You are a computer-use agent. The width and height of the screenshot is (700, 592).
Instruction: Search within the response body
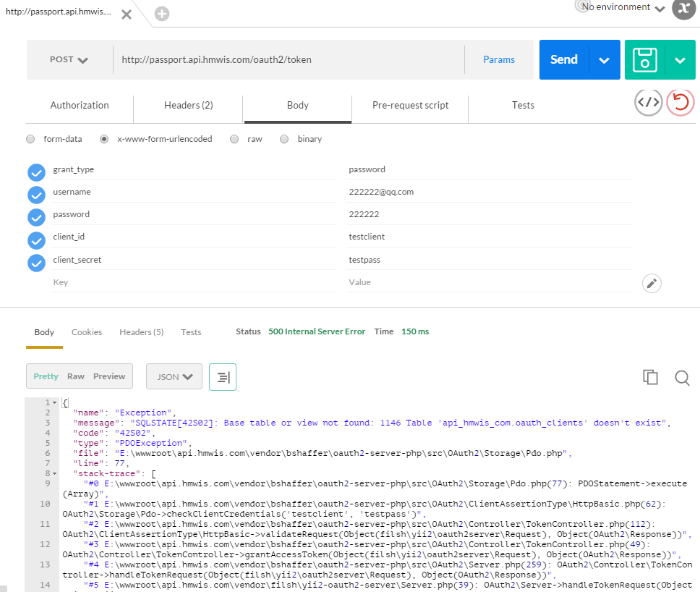coord(681,377)
